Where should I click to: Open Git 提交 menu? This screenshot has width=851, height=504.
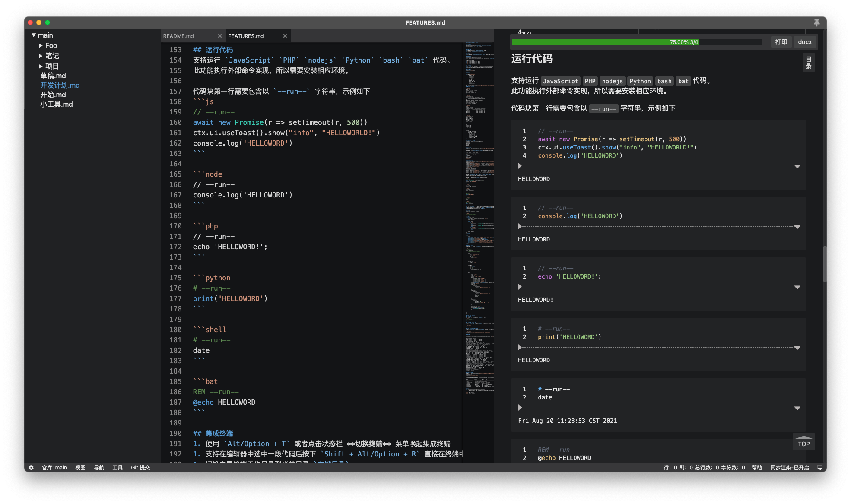(140, 467)
